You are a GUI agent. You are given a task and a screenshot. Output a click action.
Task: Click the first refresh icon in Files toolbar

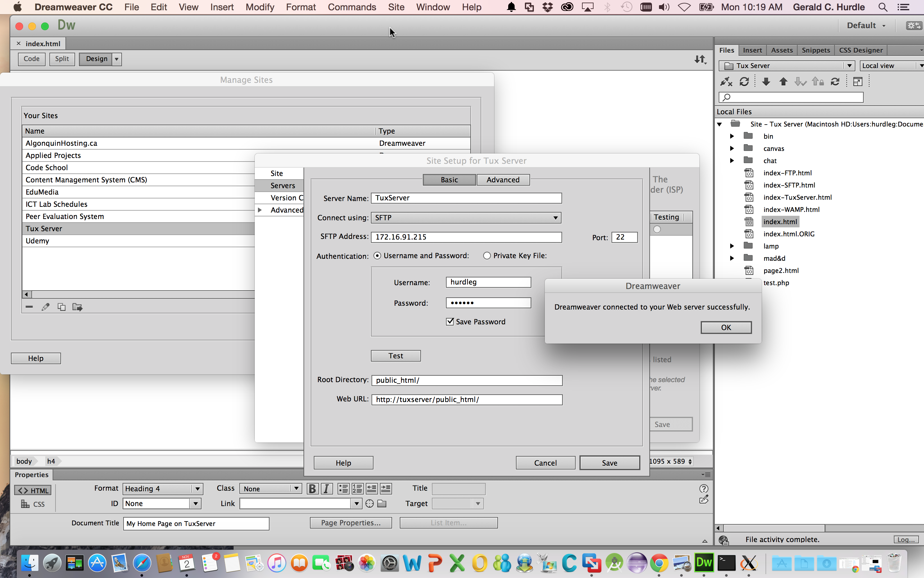[744, 82]
